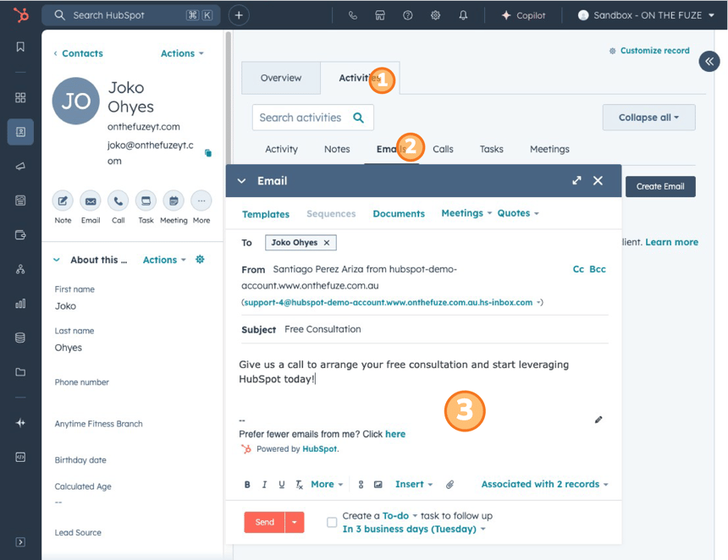Enable follow-up task checkbox

pos(332,523)
